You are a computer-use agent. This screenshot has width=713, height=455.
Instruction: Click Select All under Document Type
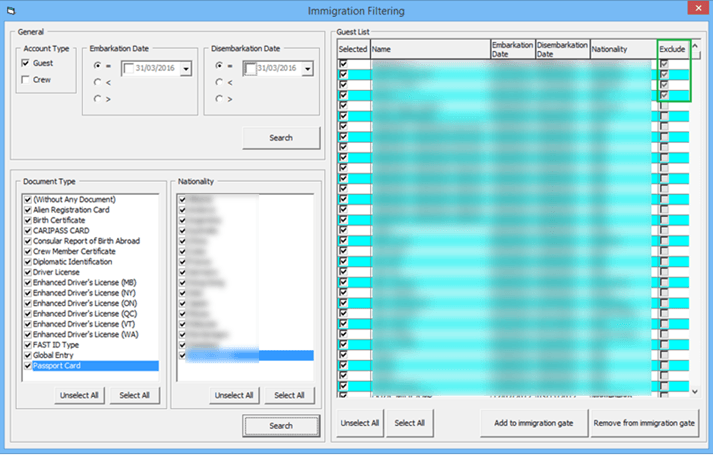click(135, 395)
